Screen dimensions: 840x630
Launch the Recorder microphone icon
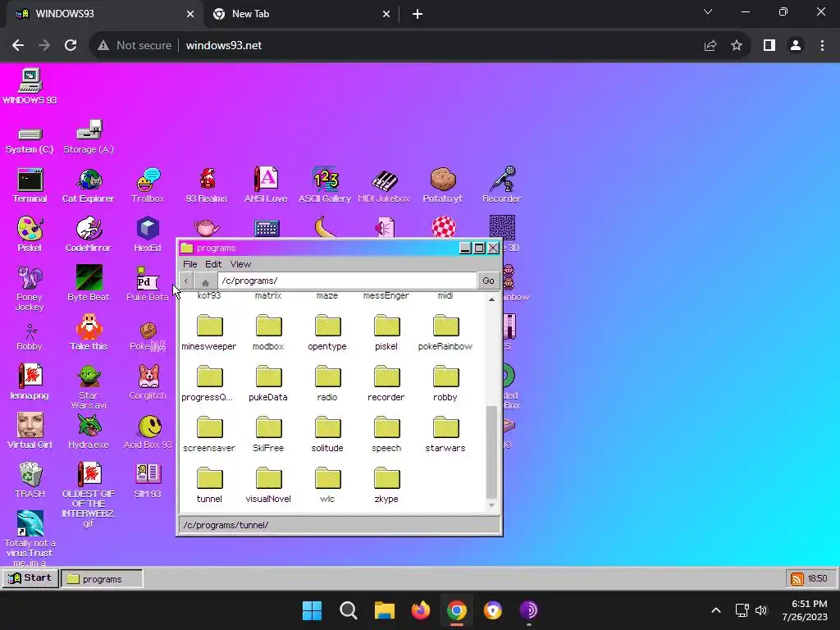(501, 185)
